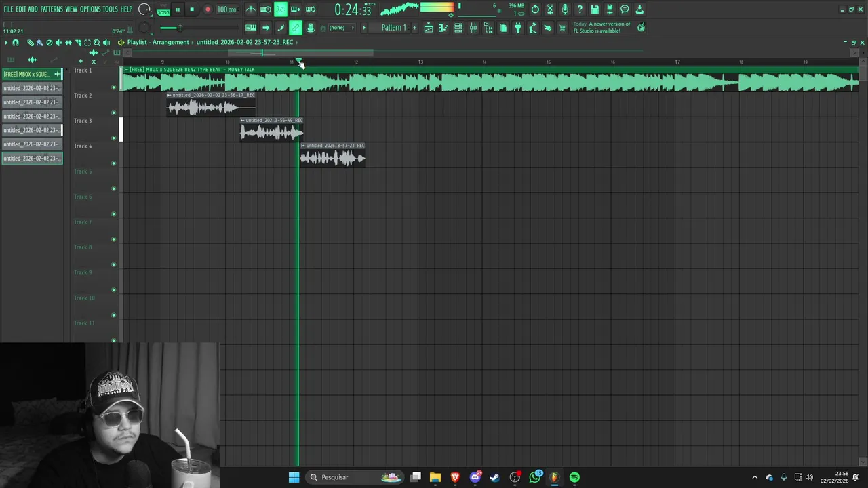
Task: Select the 23-57-23_REC audio clip on Track 4
Action: [332, 155]
